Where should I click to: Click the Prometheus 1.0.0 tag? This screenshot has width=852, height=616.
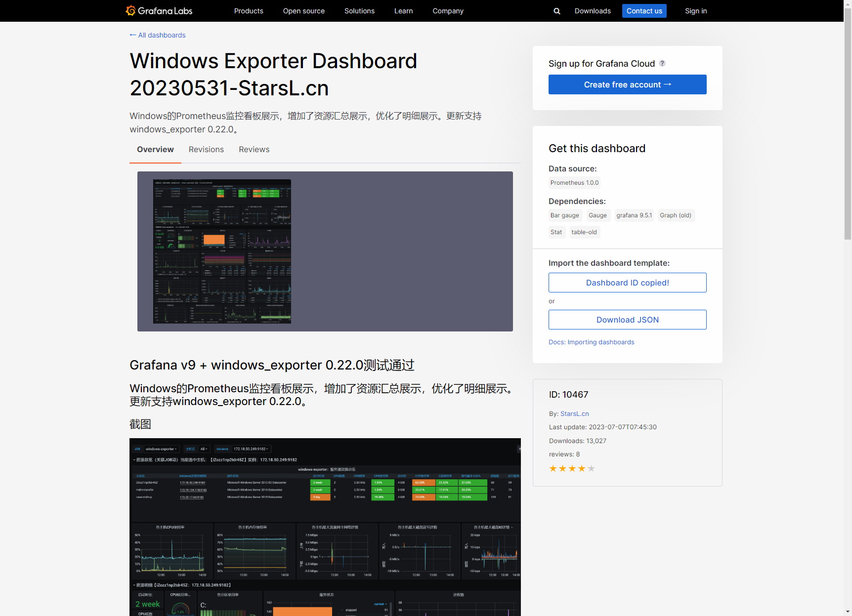coord(575,183)
